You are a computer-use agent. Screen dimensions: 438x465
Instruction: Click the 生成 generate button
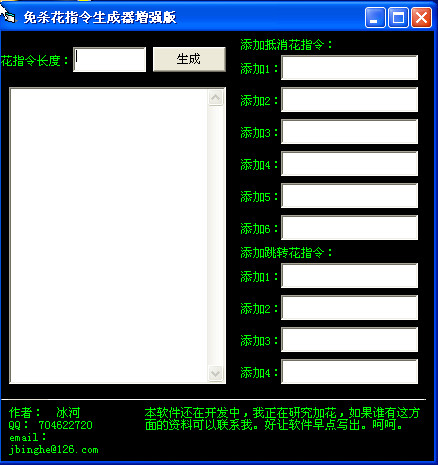coord(189,59)
